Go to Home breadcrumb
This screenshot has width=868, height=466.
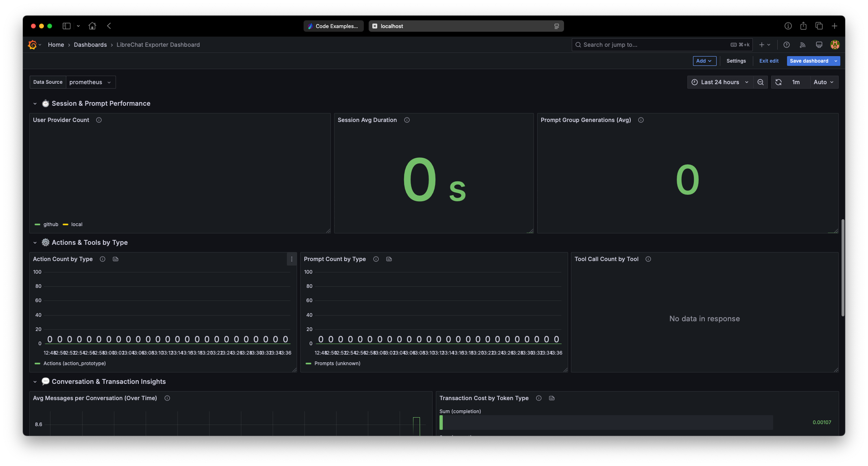point(56,45)
